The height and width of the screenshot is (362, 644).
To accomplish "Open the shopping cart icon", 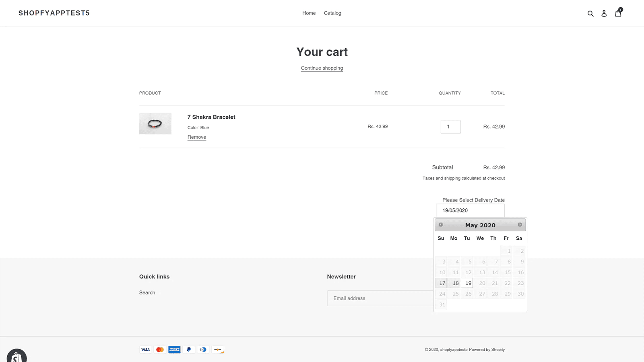I will [618, 13].
